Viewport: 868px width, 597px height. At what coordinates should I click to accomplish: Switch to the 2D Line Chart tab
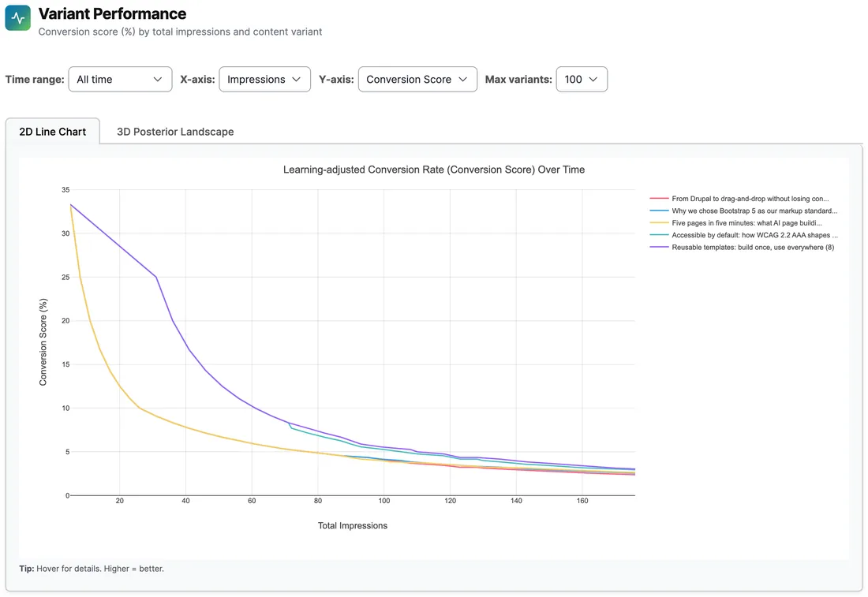[53, 132]
